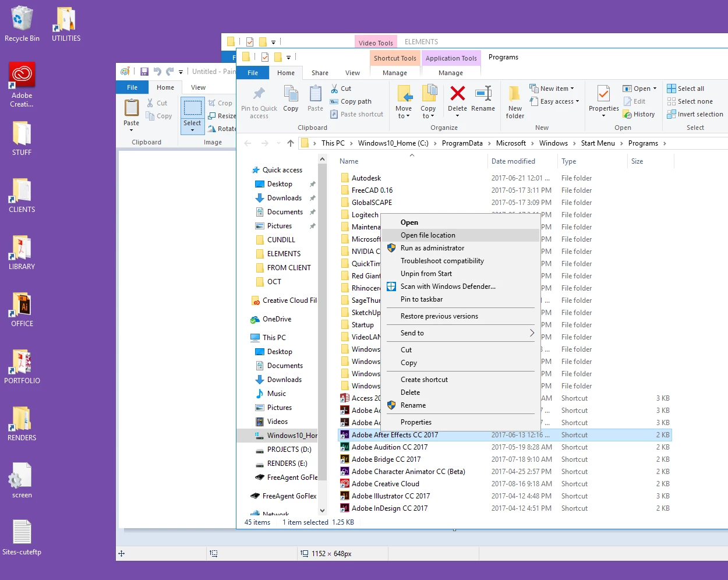Choose Open file location from context menu
Image resolution: width=728 pixels, height=580 pixels.
click(x=460, y=235)
